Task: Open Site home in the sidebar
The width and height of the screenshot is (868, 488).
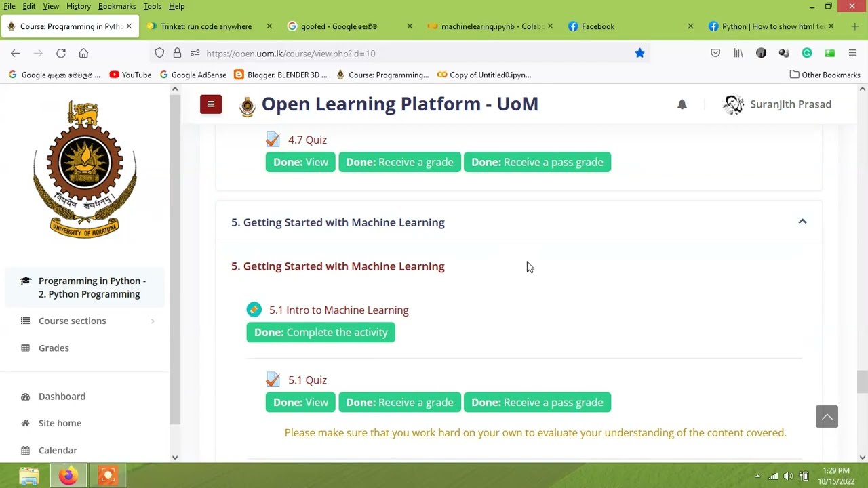Action: (60, 423)
